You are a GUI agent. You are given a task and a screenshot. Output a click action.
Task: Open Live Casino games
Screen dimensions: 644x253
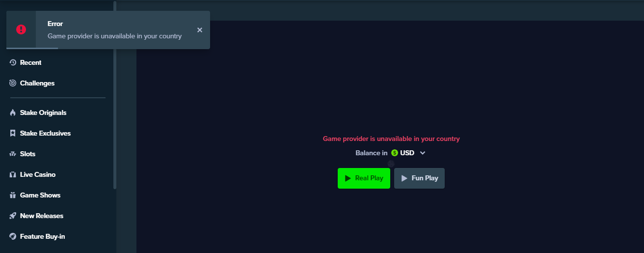coord(38,174)
